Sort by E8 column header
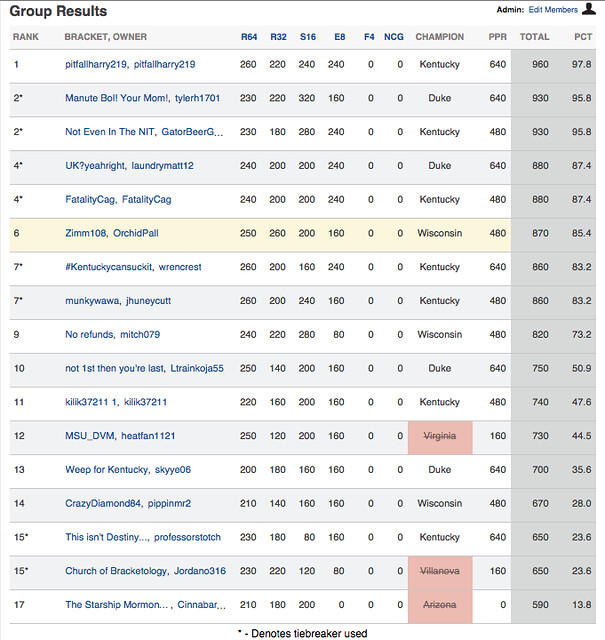The height and width of the screenshot is (640, 605). tap(340, 37)
